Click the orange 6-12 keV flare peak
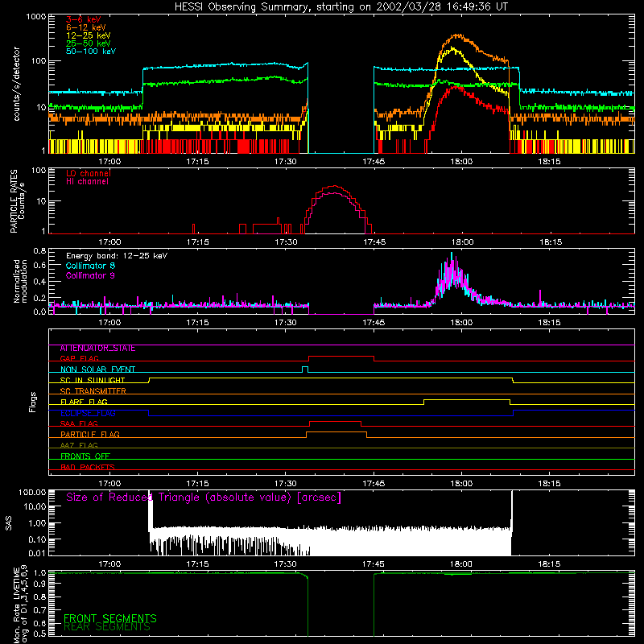Image resolution: width=644 pixels, height=644 pixels. click(457, 35)
